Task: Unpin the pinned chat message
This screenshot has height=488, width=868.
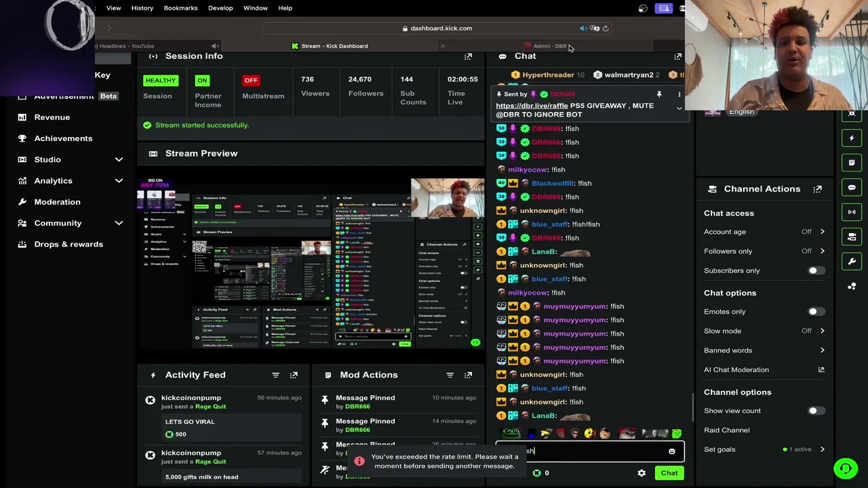Action: 658,94
